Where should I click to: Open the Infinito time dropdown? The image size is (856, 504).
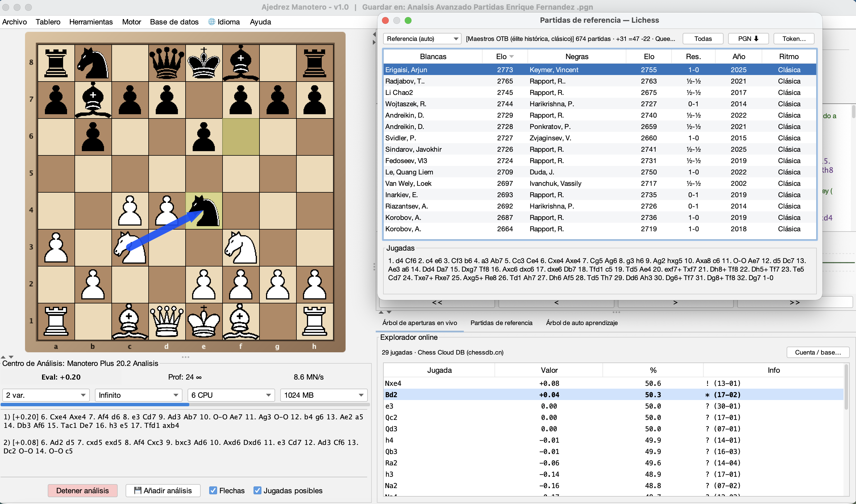click(138, 395)
